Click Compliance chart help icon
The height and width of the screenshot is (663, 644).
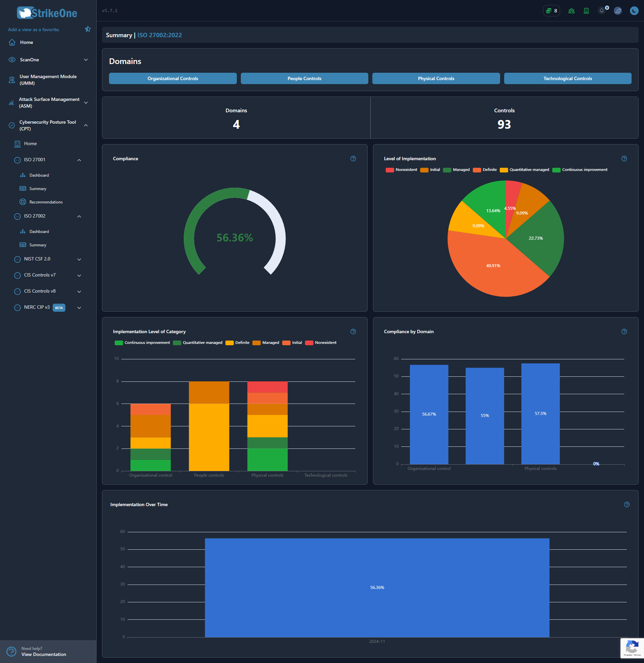point(353,159)
